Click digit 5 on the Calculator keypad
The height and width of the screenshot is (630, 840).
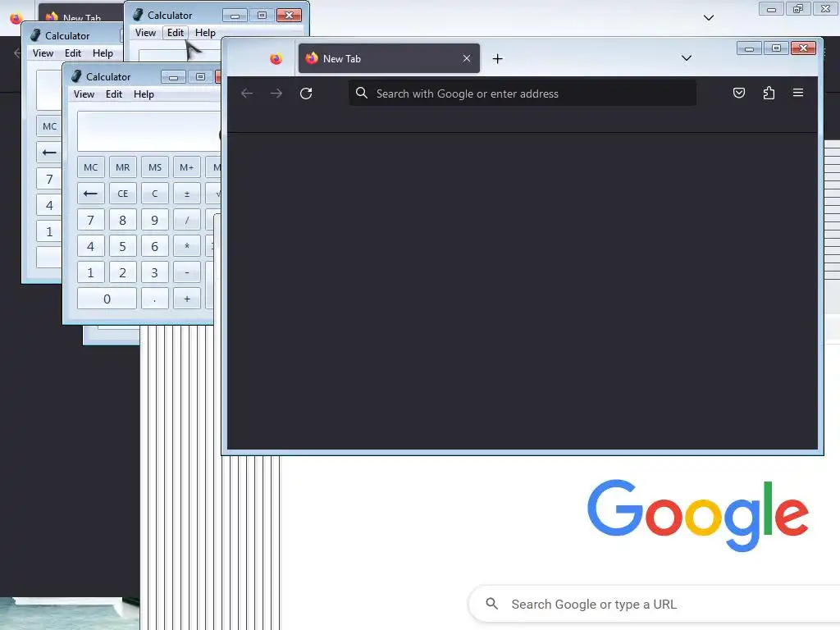click(x=123, y=246)
